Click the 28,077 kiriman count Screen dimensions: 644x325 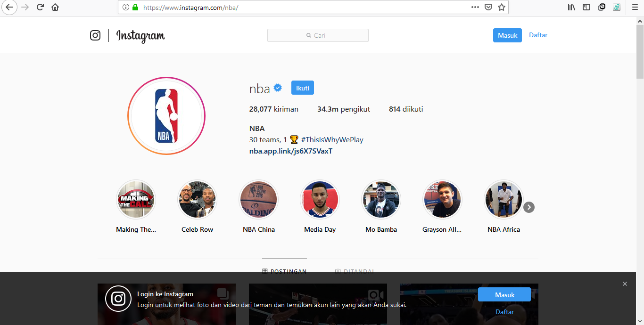[x=274, y=109]
